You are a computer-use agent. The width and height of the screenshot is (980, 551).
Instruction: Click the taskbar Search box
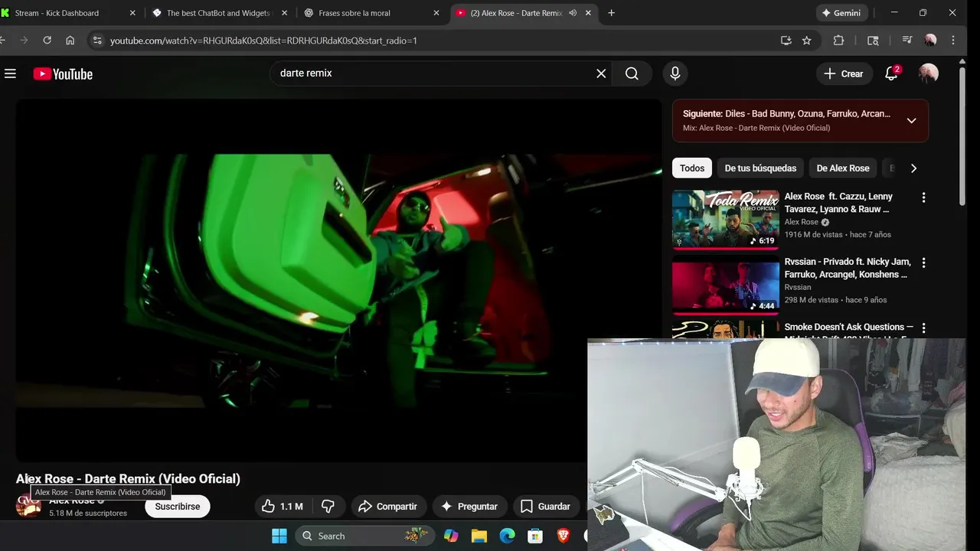tap(364, 536)
